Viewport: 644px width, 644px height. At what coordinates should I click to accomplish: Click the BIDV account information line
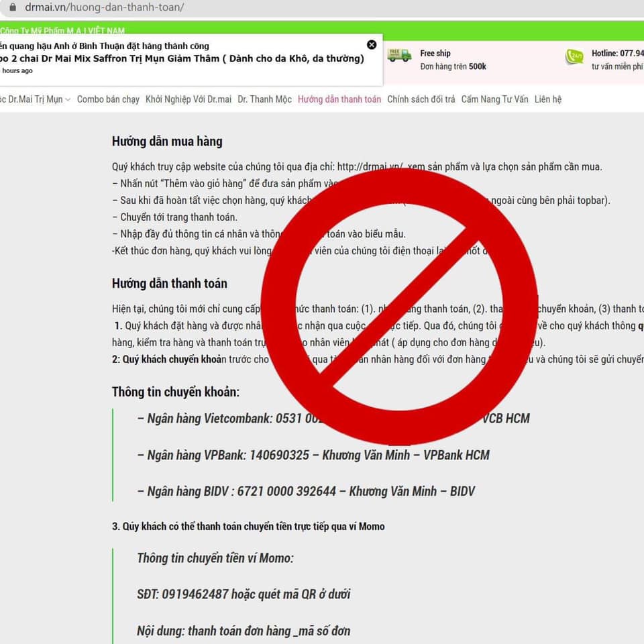click(x=306, y=491)
